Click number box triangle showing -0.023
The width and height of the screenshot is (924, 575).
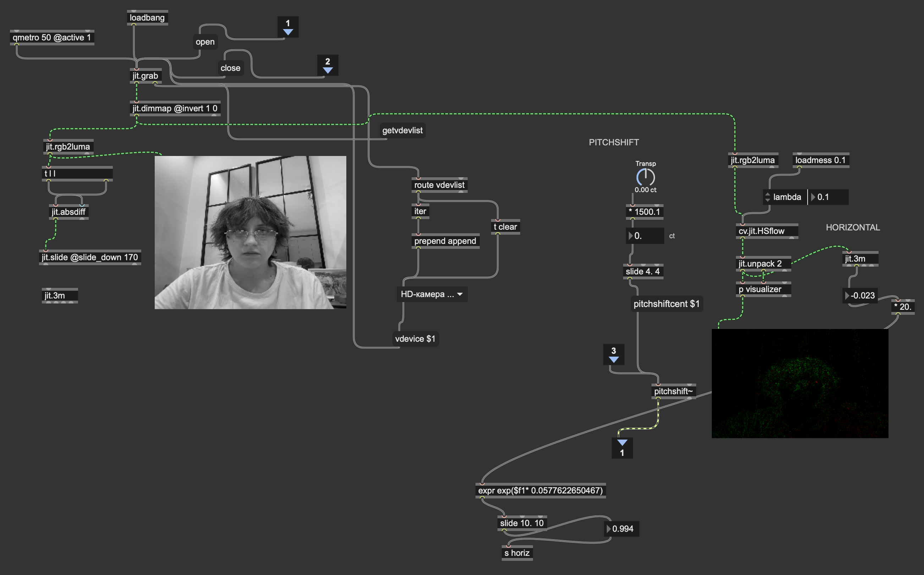pyautogui.click(x=847, y=296)
